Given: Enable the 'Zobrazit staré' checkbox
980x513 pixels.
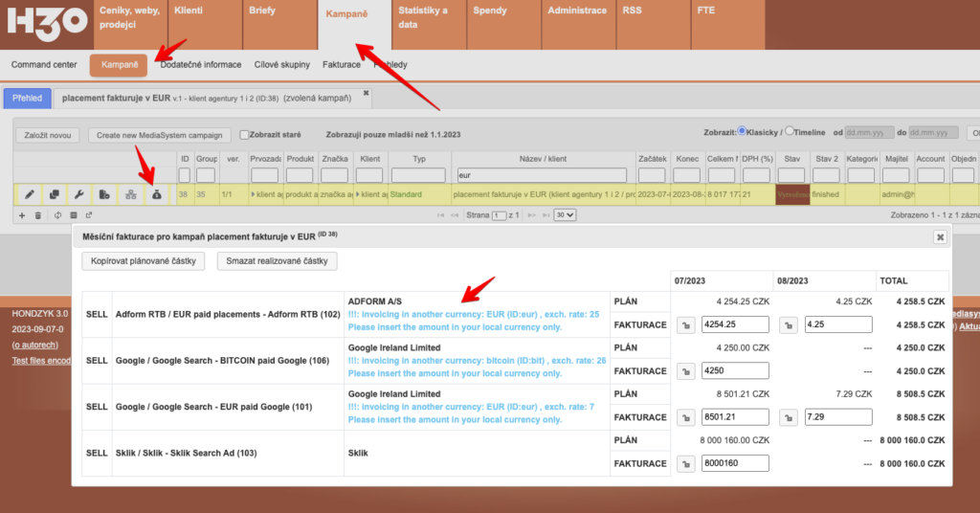Looking at the screenshot, I should click(x=245, y=135).
